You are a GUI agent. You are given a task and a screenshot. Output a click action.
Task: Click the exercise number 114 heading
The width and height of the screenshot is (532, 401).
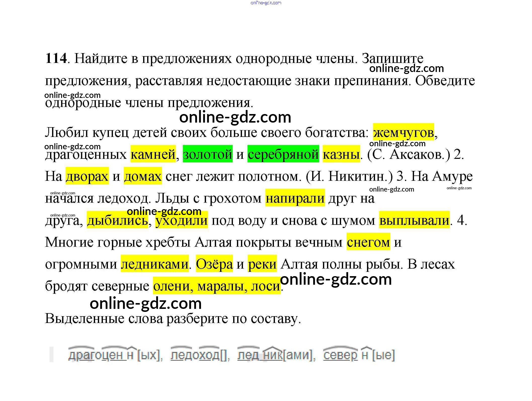pos(56,58)
